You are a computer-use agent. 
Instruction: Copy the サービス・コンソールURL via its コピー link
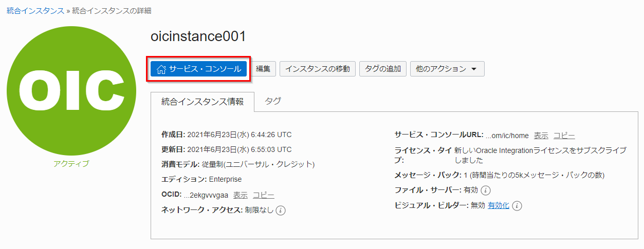pos(564,136)
